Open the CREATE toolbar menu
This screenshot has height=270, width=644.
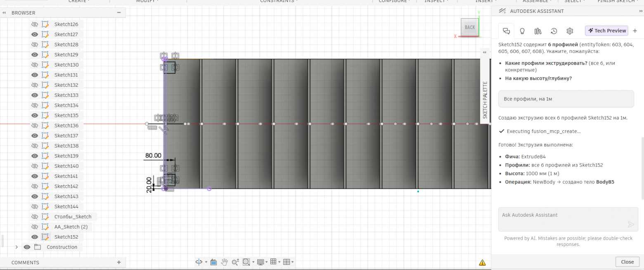point(79,1)
